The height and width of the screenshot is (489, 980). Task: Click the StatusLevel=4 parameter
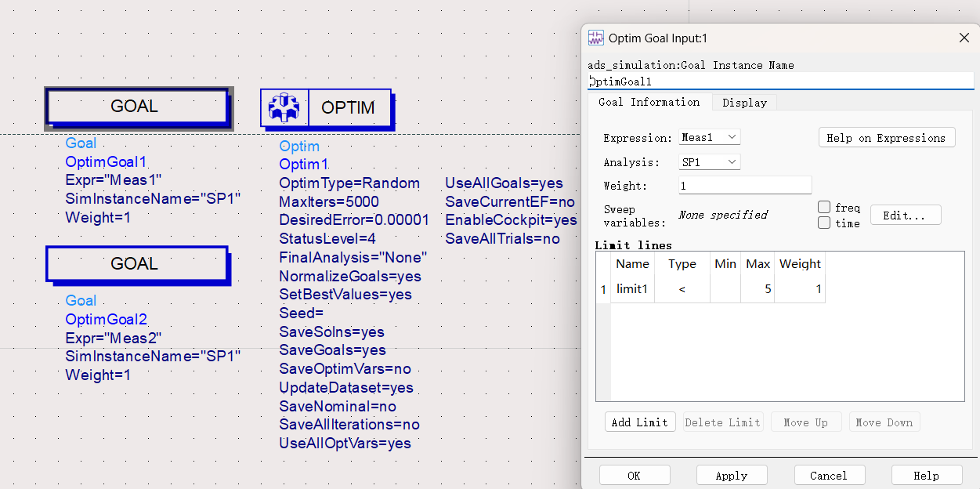click(327, 238)
